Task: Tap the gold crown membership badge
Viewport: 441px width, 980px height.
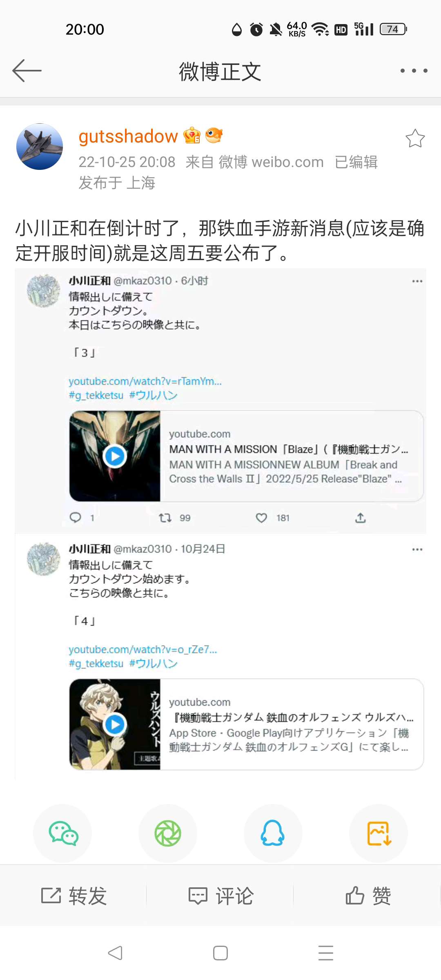Action: point(192,135)
